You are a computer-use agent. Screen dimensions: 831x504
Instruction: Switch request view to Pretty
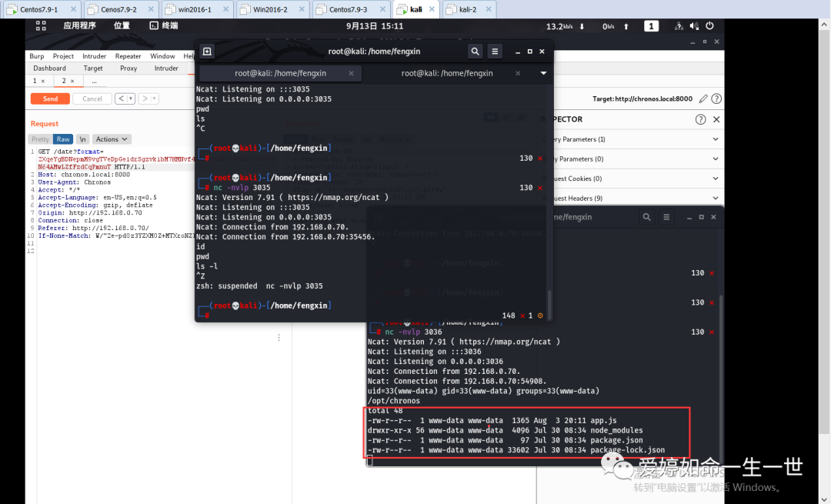pyautogui.click(x=40, y=139)
